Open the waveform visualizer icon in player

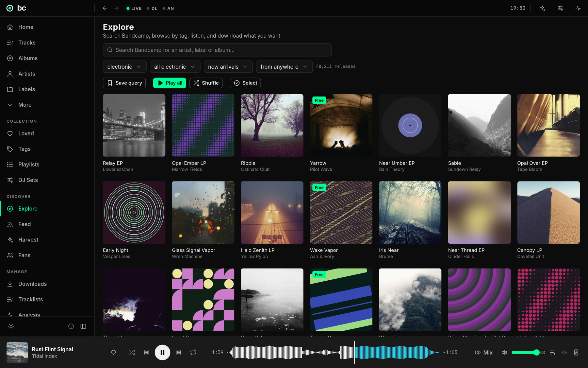tap(564, 352)
